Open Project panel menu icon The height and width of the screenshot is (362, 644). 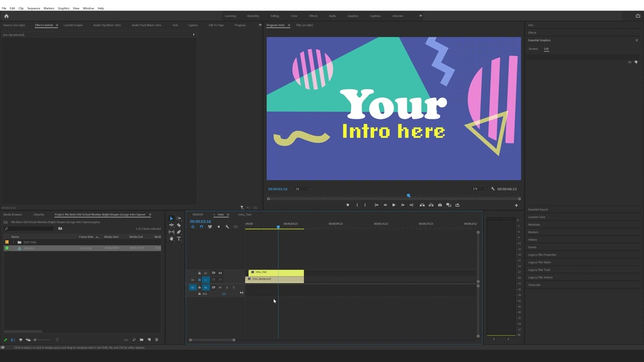click(x=150, y=215)
